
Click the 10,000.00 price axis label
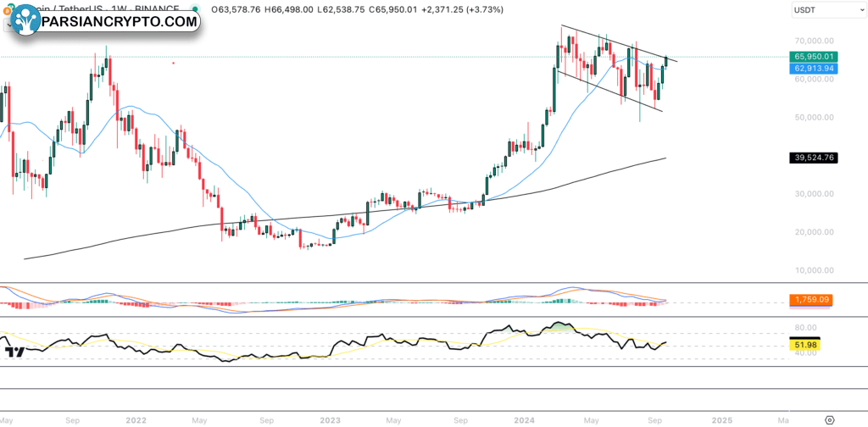pos(813,270)
